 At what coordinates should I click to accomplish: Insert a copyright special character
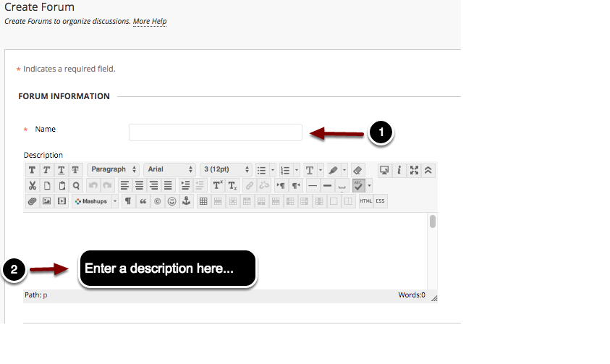[x=157, y=201]
